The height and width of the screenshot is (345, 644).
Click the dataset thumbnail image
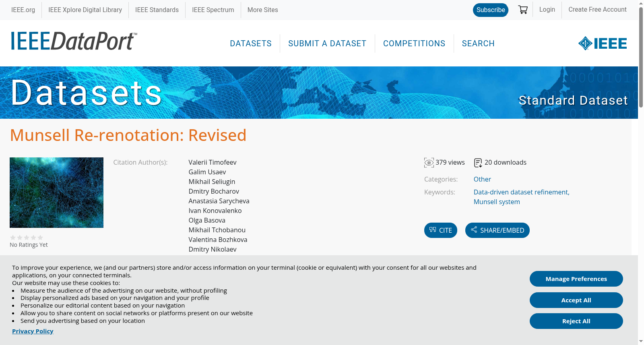(x=56, y=192)
